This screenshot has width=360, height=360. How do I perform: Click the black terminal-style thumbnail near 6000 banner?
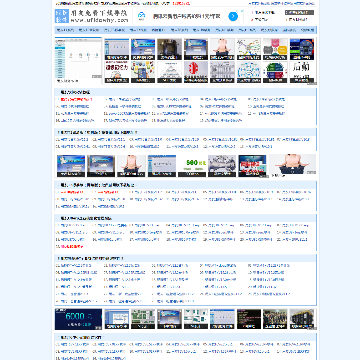tap(249, 319)
